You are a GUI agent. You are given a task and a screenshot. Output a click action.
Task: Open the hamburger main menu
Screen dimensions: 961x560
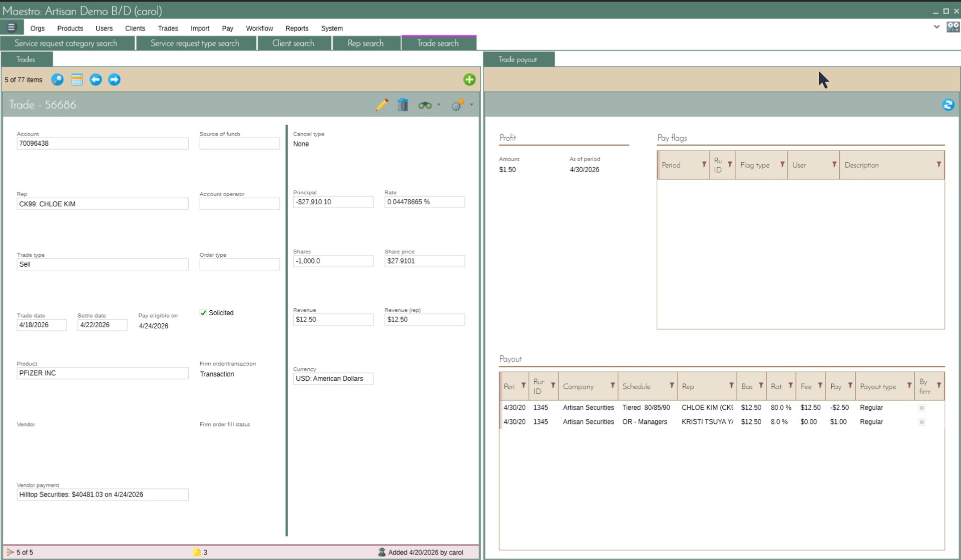coord(11,28)
